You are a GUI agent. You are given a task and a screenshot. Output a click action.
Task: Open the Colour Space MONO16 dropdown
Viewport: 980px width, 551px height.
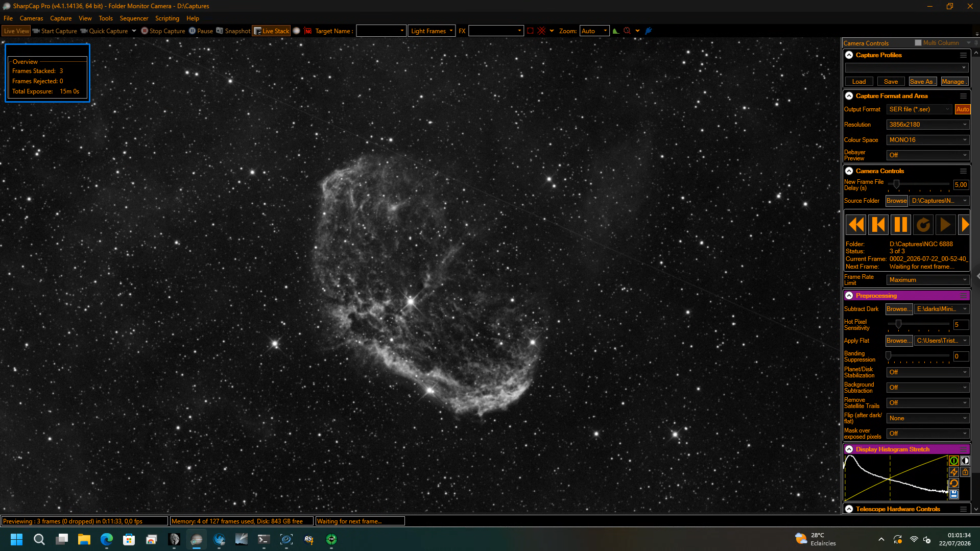[x=927, y=140]
